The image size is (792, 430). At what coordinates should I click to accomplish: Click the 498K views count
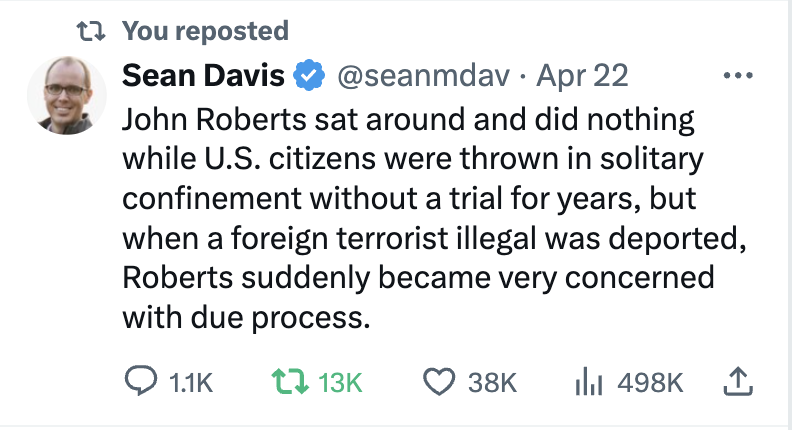650,383
